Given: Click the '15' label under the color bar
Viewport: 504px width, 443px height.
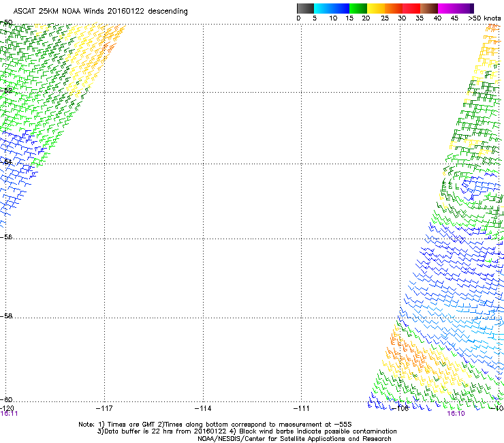Looking at the screenshot, I should (349, 18).
